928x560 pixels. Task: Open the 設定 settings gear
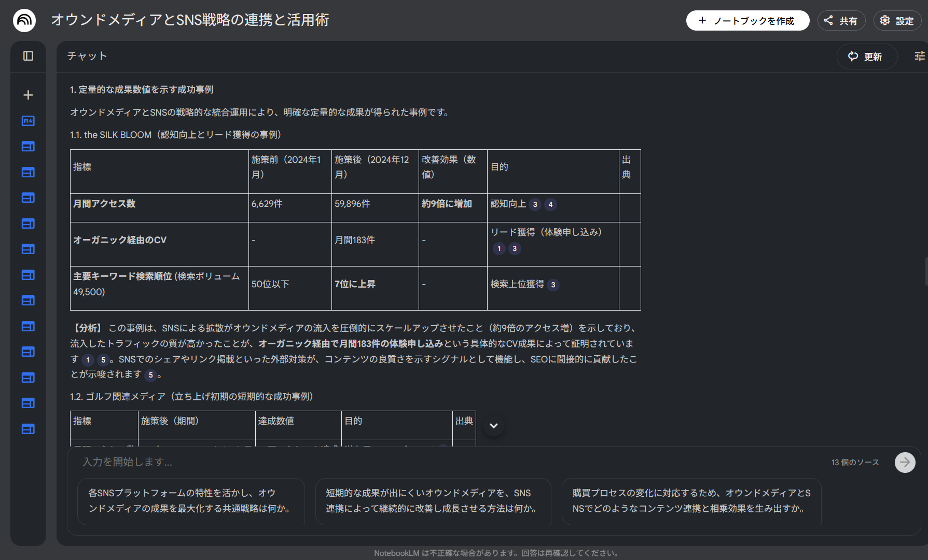897,21
